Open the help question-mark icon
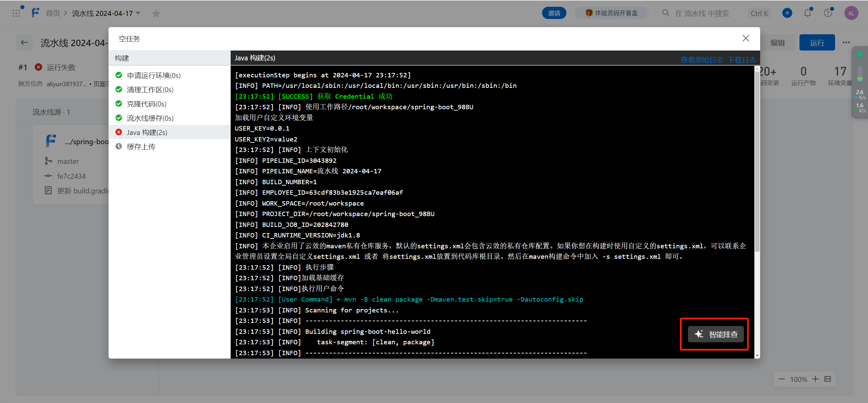 click(828, 13)
